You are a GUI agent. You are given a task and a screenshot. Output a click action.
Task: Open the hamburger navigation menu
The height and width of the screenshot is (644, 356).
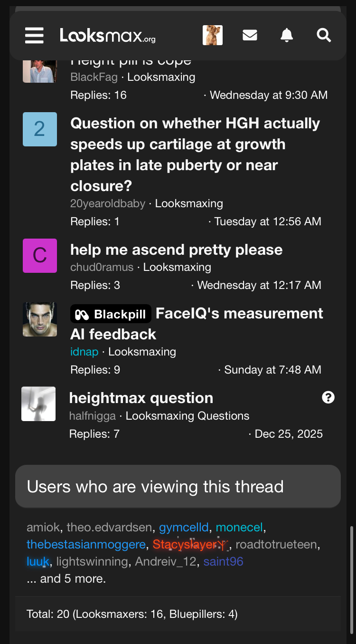pyautogui.click(x=34, y=35)
